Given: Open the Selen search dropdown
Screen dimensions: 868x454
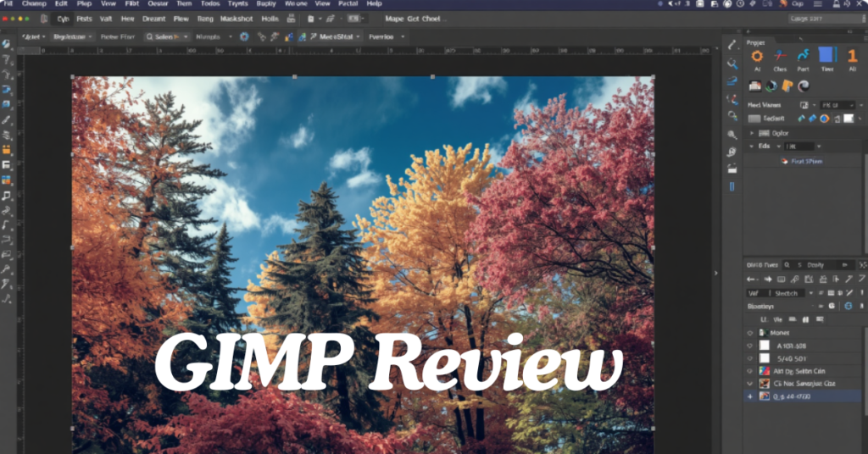Looking at the screenshot, I should click(167, 37).
